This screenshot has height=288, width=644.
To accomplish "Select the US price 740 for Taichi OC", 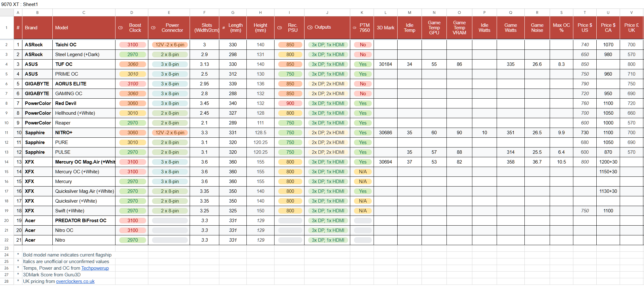I will coord(585,45).
